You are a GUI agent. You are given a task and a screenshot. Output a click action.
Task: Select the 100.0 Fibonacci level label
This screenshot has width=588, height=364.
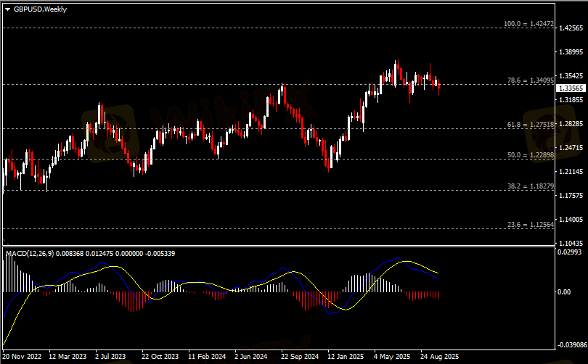click(529, 24)
